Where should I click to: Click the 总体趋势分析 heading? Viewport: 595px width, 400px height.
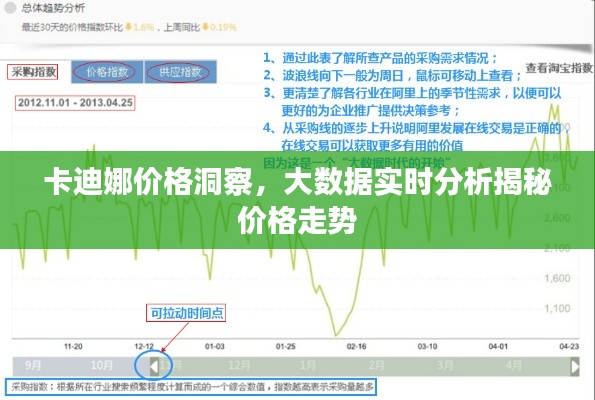pos(53,8)
